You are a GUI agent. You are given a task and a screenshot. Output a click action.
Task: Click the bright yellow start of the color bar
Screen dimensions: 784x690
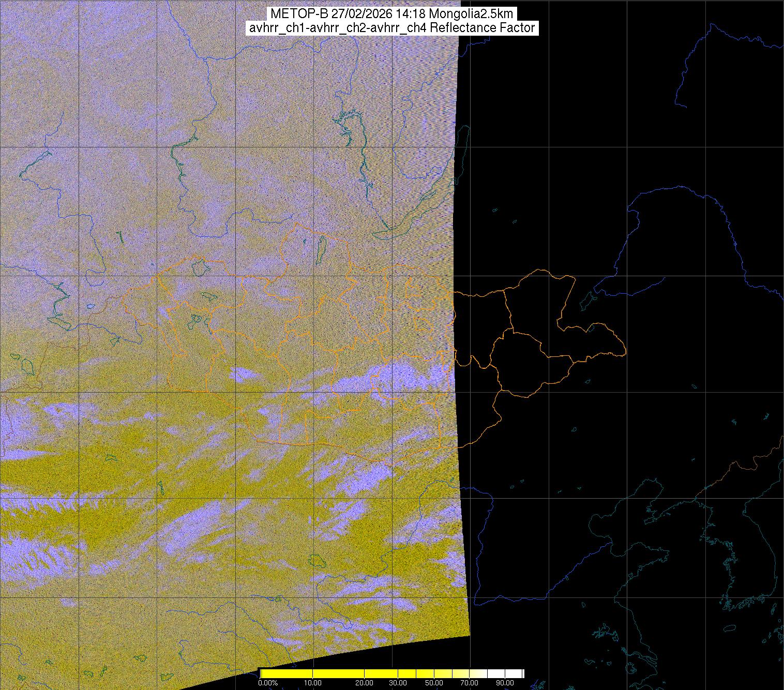point(279,673)
